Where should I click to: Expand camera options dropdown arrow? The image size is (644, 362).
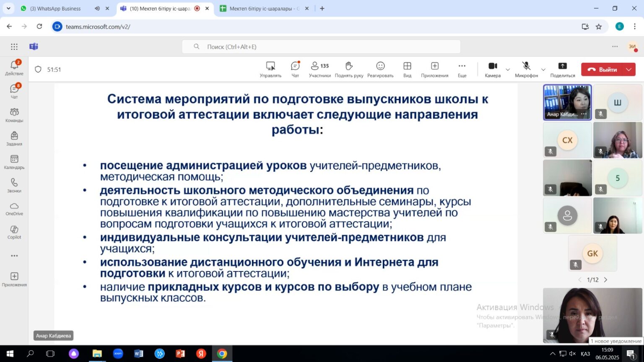508,70
